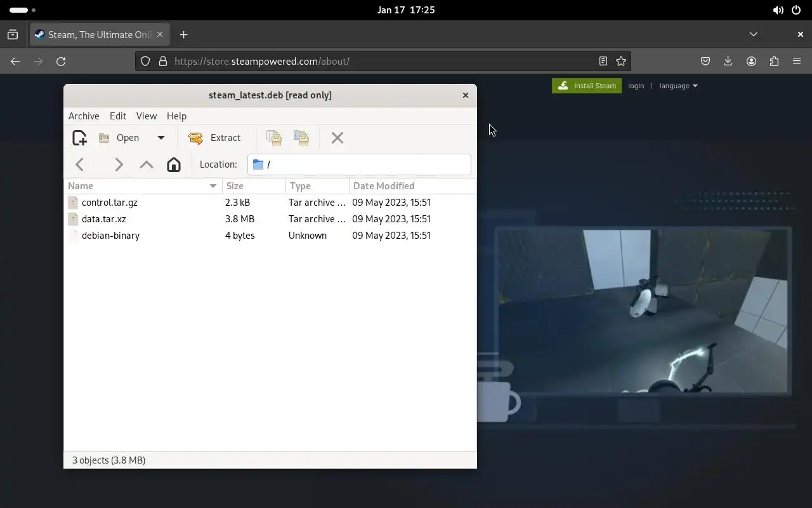Click the control.tar.gz file icon
This screenshot has height=508, width=812.
point(73,203)
